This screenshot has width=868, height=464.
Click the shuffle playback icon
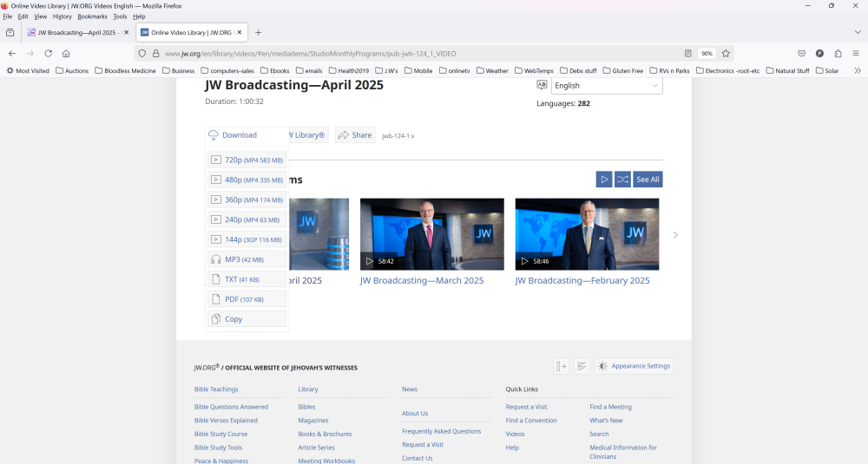622,180
